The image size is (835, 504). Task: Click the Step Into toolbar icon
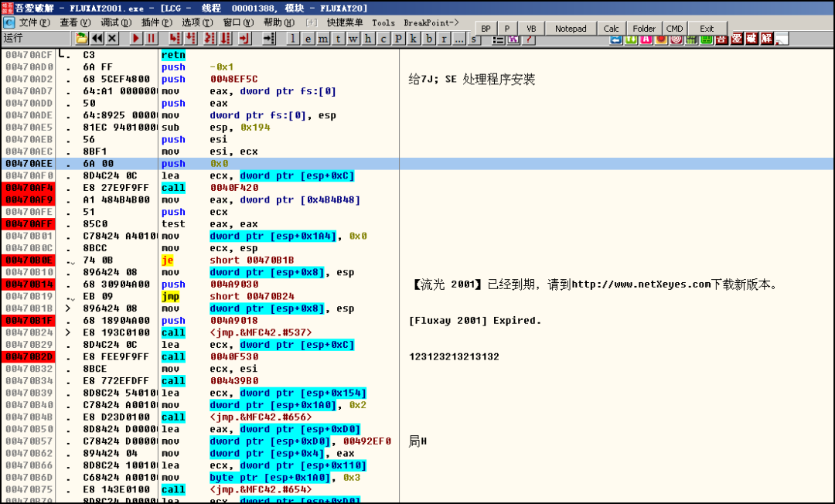point(176,39)
